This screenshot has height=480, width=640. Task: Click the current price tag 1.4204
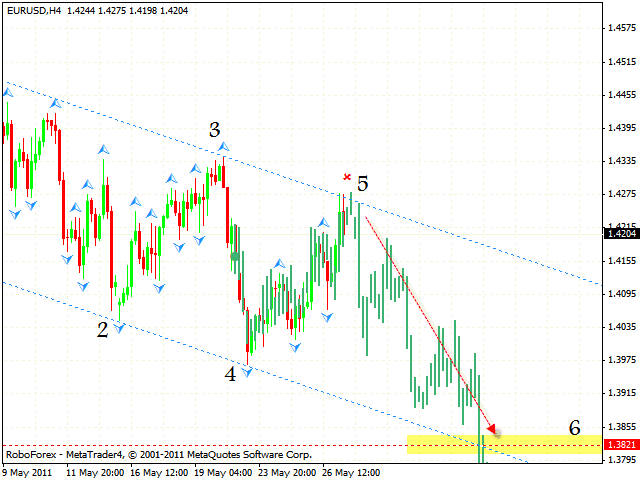tap(621, 234)
